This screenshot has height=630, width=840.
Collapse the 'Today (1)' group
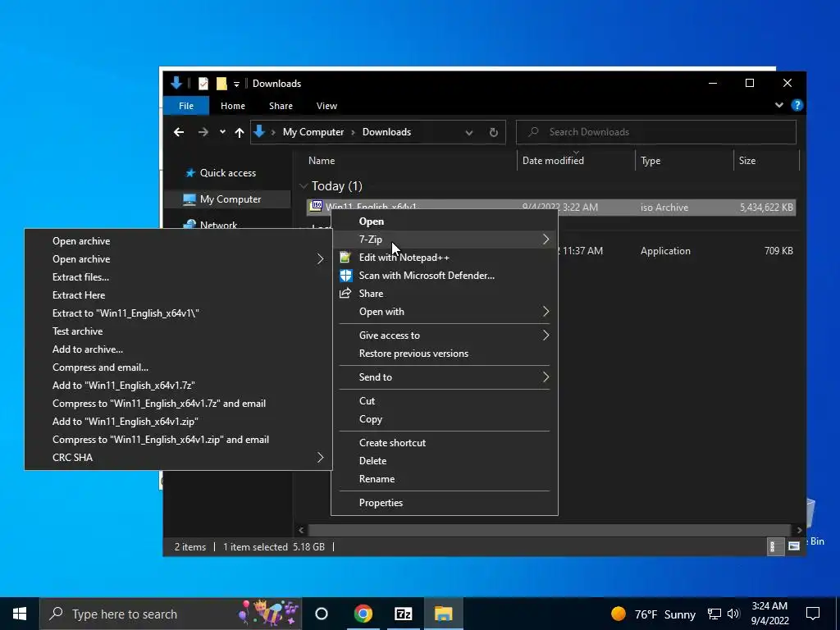[304, 186]
